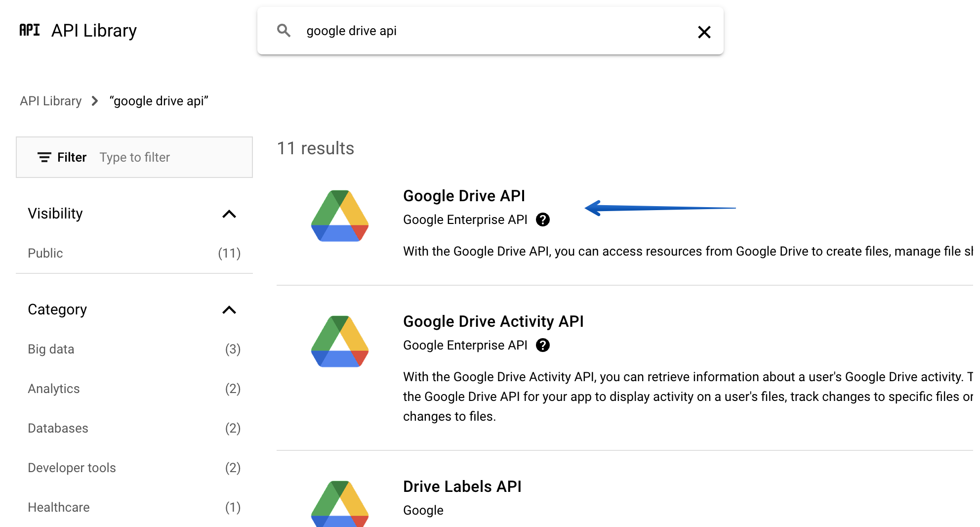This screenshot has height=527, width=980.
Task: Click the search magnifier icon
Action: coord(284,31)
